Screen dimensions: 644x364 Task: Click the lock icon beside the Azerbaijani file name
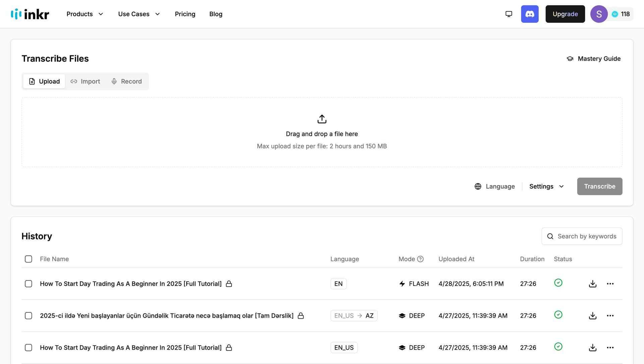[x=301, y=316]
